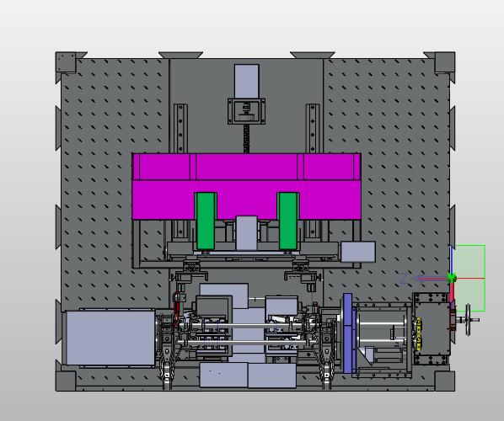The image size is (504, 421).
Task: Select the top-right corner bracket of the frame
Action: (445, 62)
